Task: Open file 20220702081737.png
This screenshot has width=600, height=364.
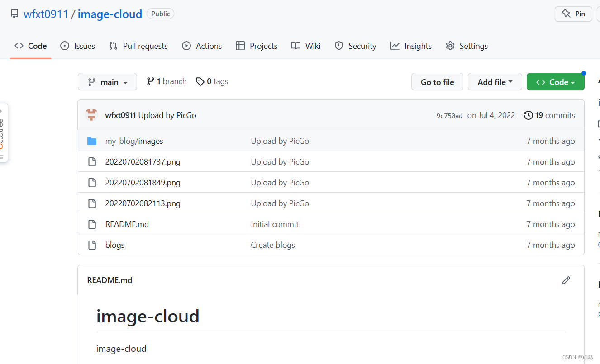Action: (143, 162)
